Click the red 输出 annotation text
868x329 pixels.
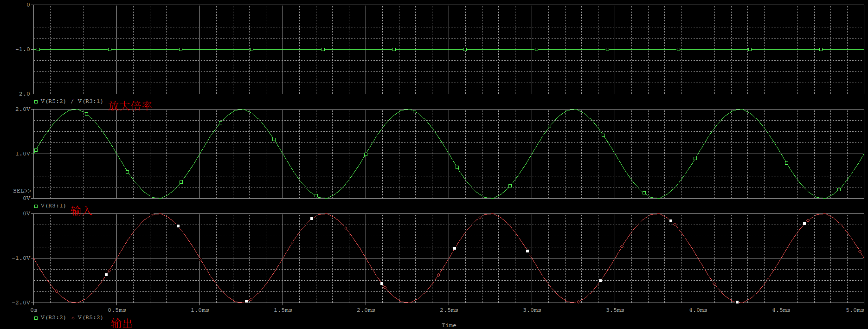[x=122, y=323]
